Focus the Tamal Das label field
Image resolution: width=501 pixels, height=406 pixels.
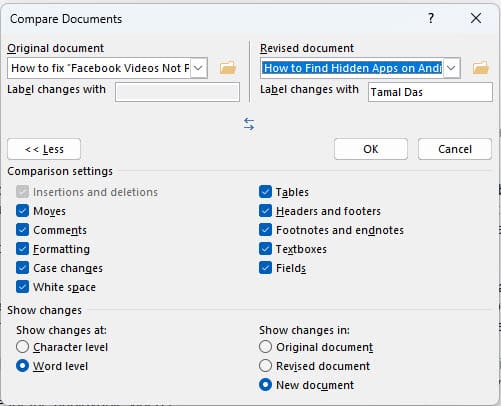click(430, 92)
